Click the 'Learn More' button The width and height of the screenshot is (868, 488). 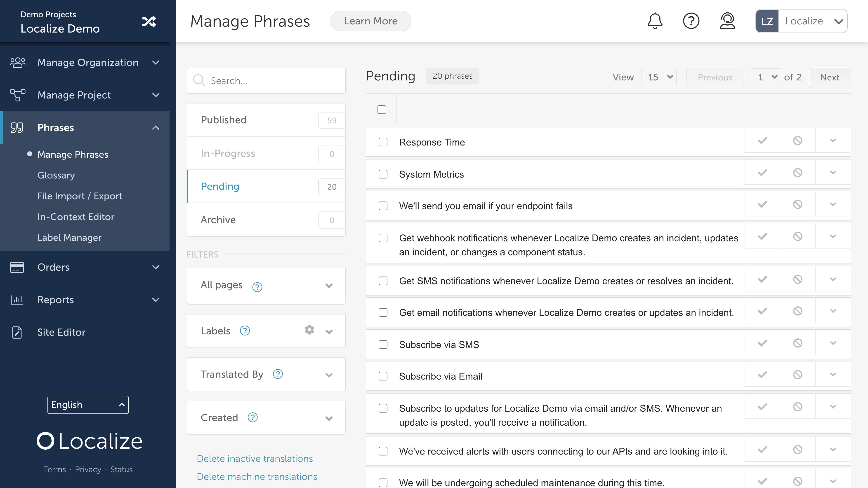click(x=371, y=21)
